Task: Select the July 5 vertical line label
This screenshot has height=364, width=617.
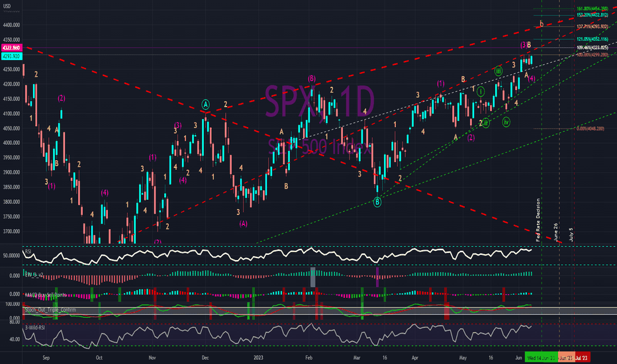Action: [571, 234]
